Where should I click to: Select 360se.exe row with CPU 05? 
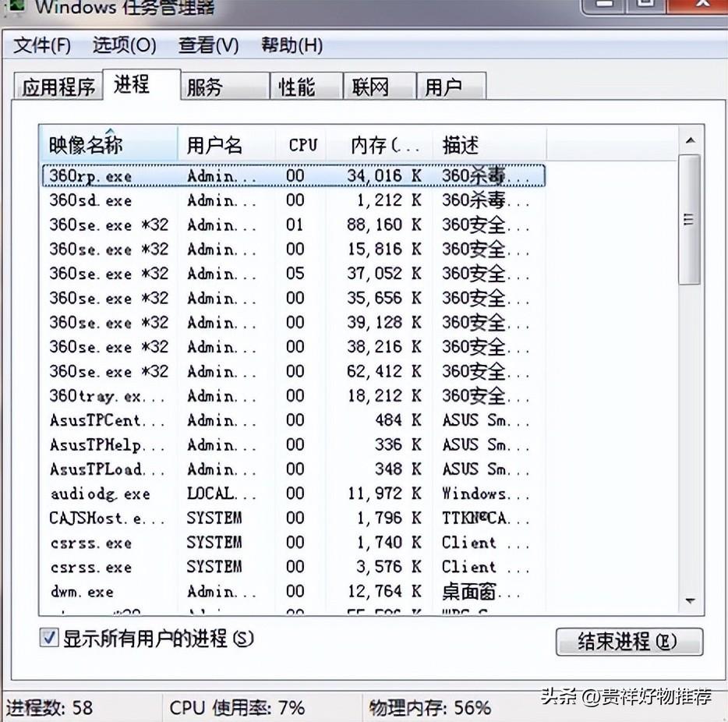point(293,274)
